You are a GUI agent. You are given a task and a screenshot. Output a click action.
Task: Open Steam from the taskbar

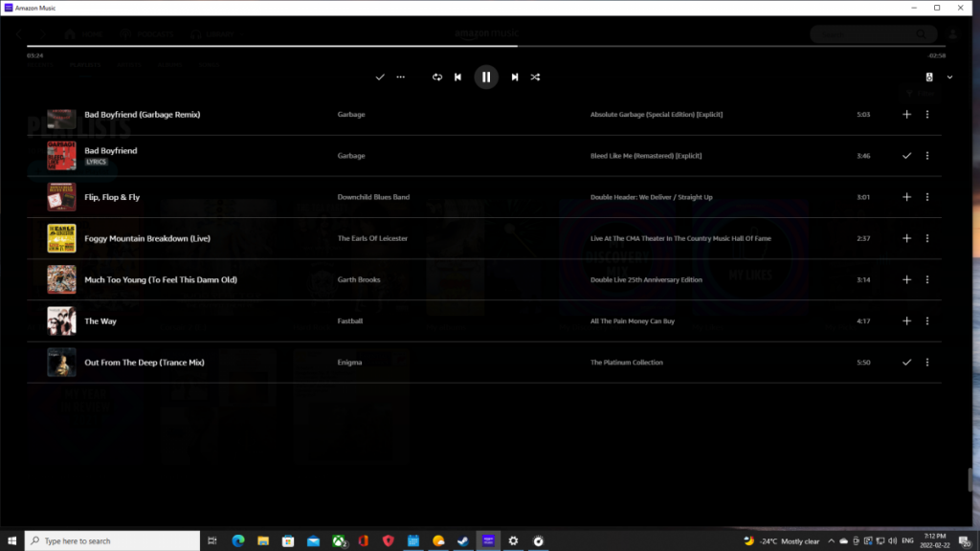463,540
